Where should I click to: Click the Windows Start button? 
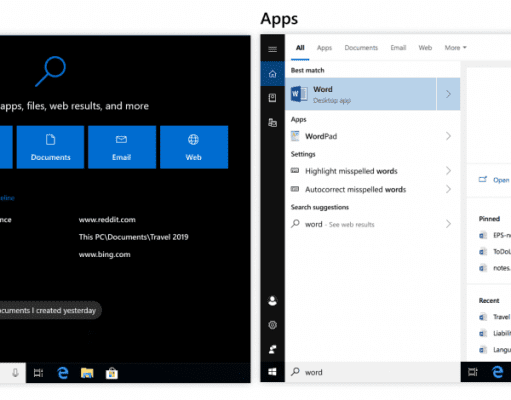272,372
